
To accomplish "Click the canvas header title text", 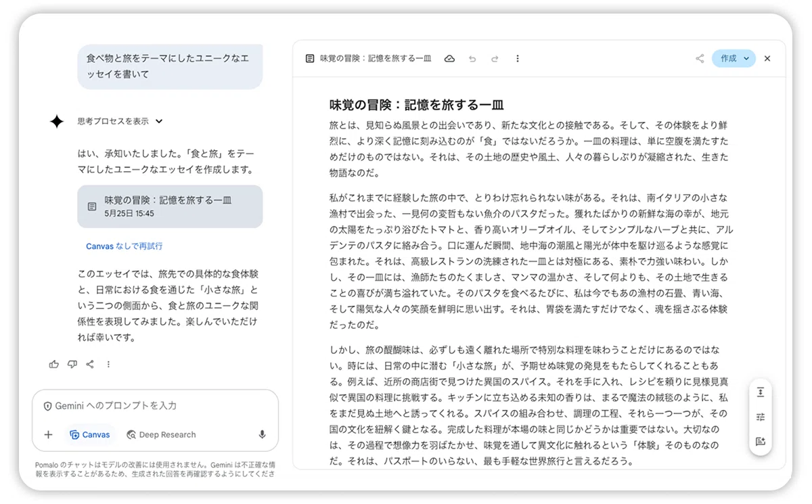I will click(x=376, y=59).
